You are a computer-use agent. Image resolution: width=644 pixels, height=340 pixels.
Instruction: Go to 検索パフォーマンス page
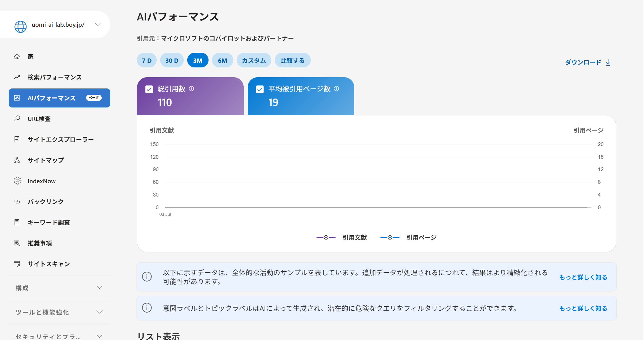(x=59, y=77)
